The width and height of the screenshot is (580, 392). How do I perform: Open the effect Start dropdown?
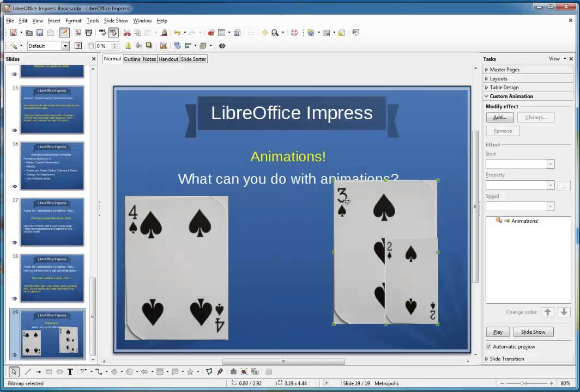551,164
